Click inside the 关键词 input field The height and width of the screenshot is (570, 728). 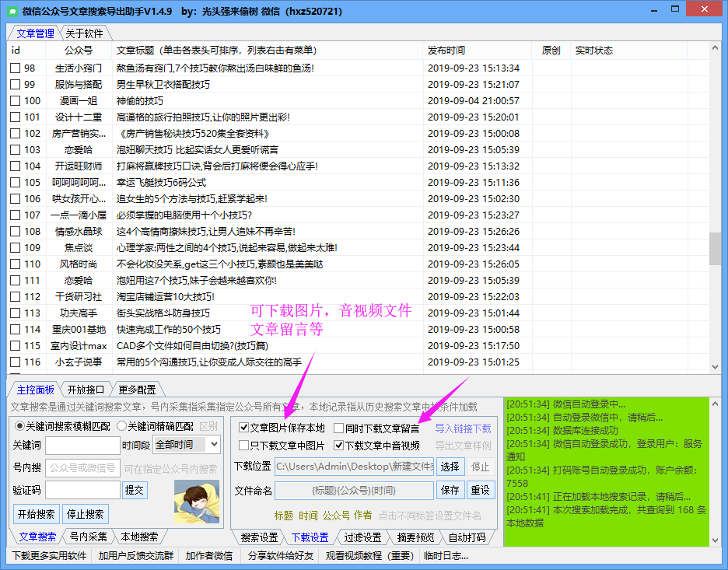coord(82,445)
